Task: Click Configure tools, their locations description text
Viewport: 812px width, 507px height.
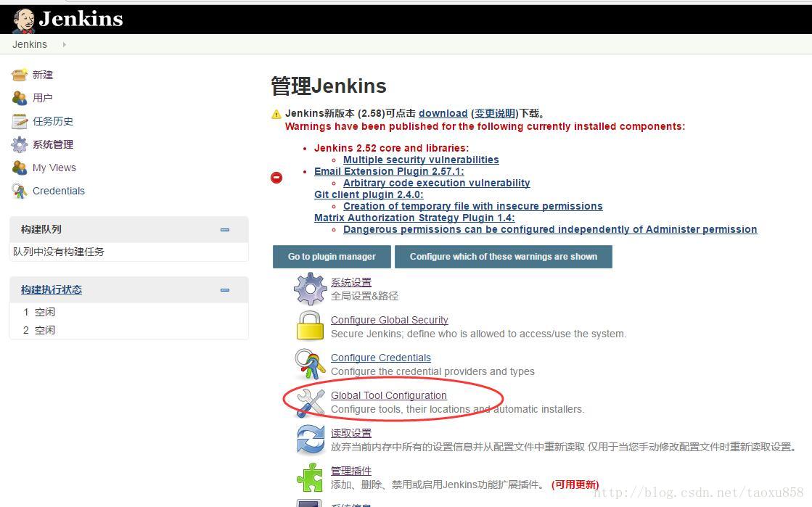Action: (458, 410)
